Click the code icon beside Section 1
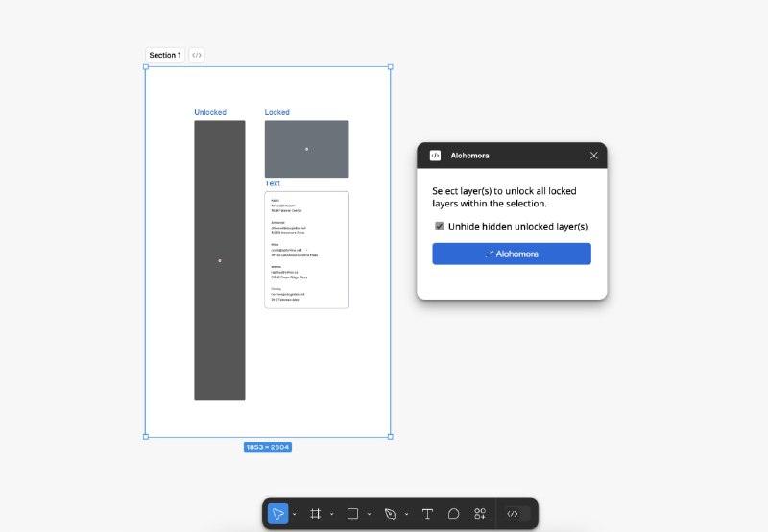 tap(197, 56)
